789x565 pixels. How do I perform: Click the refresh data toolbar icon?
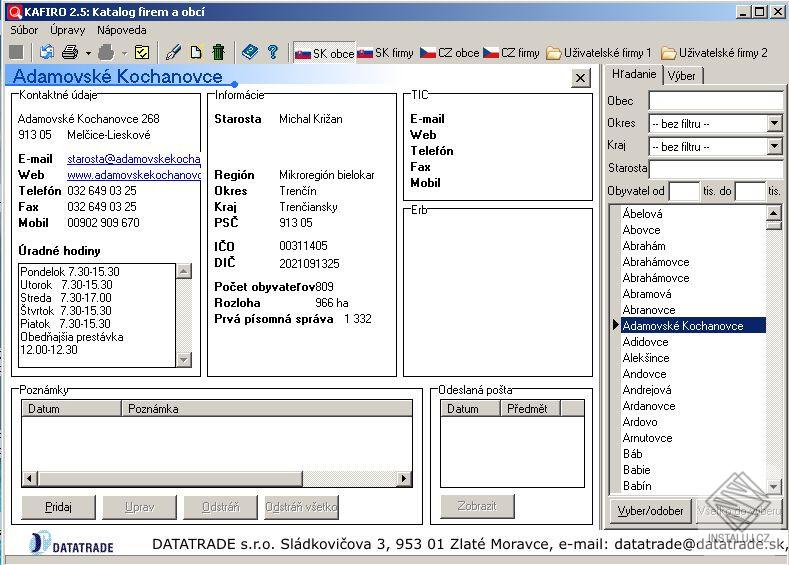pyautogui.click(x=46, y=52)
